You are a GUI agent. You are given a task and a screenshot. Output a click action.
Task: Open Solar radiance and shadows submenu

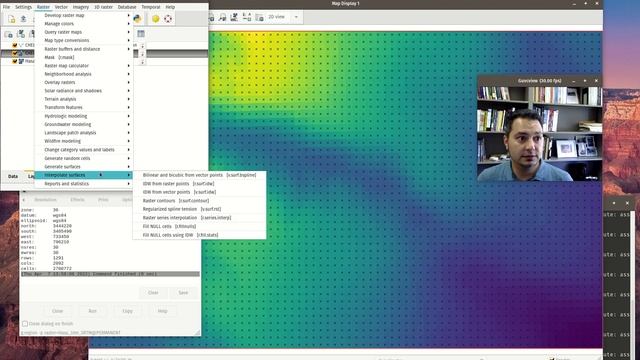(84, 91)
